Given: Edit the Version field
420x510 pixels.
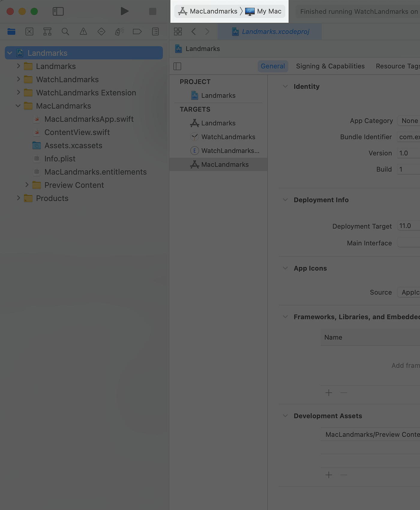Looking at the screenshot, I should (x=409, y=153).
